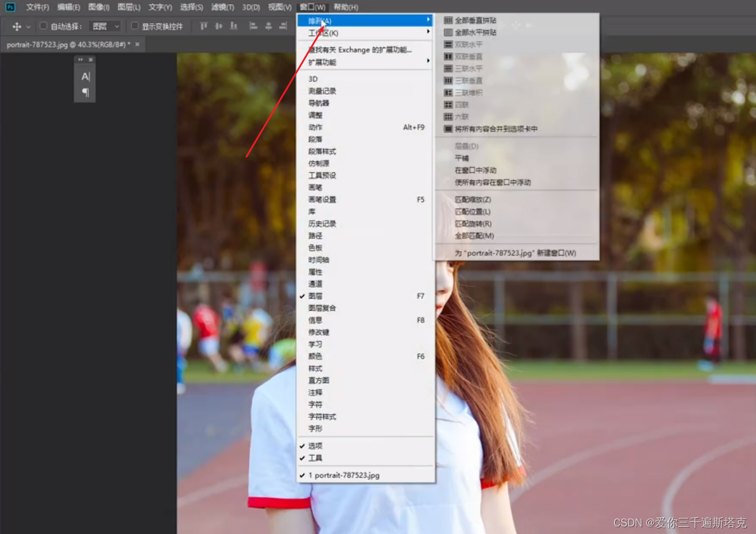Viewport: 756px width, 534px height.
Task: Open the 文字(Y) menu
Action: 160,7
